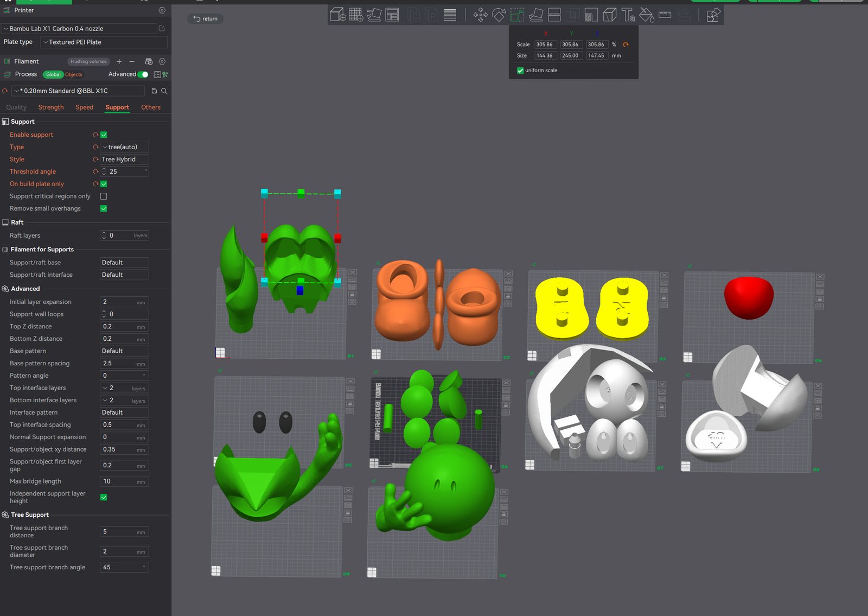Switch to the Strength tab

51,107
